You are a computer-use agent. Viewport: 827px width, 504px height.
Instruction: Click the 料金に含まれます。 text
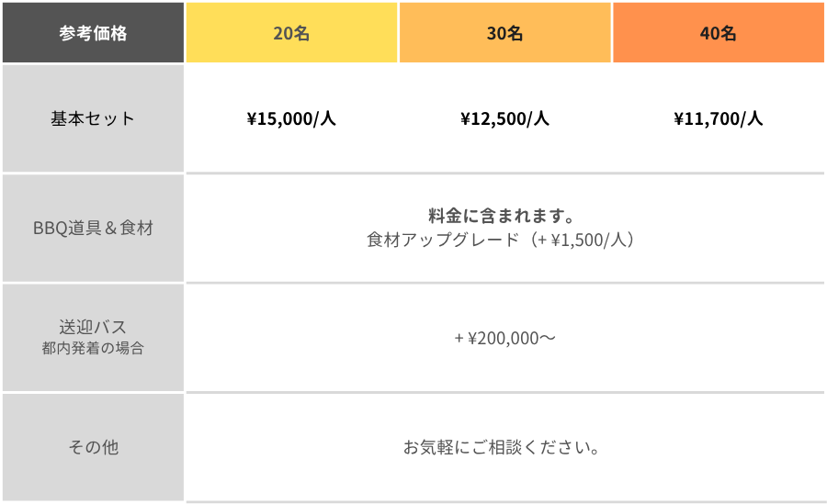(502, 216)
